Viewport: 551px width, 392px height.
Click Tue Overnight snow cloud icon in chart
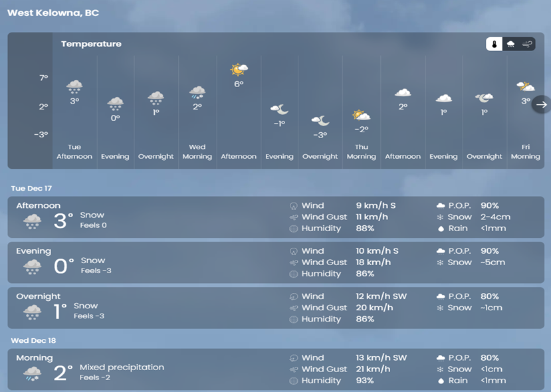click(x=156, y=98)
